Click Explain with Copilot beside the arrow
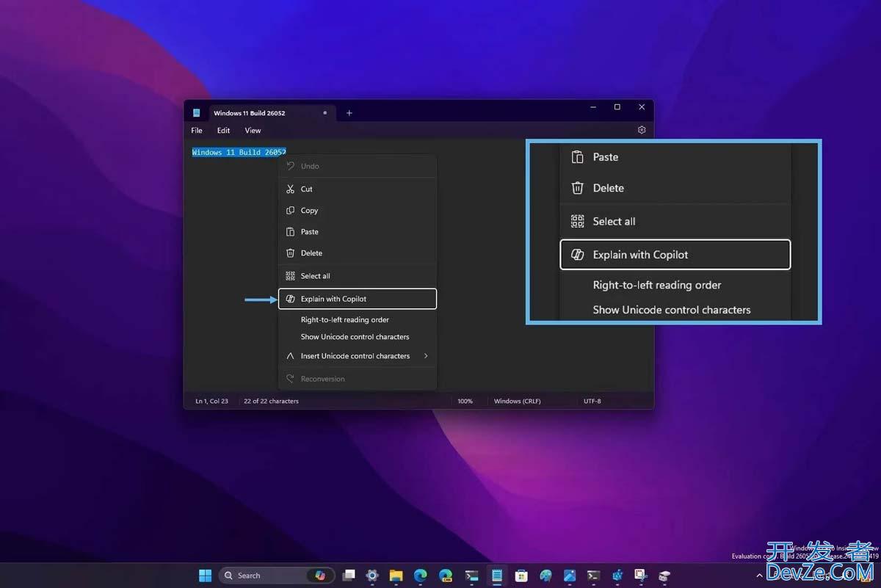Image resolution: width=881 pixels, height=588 pixels. [358, 299]
